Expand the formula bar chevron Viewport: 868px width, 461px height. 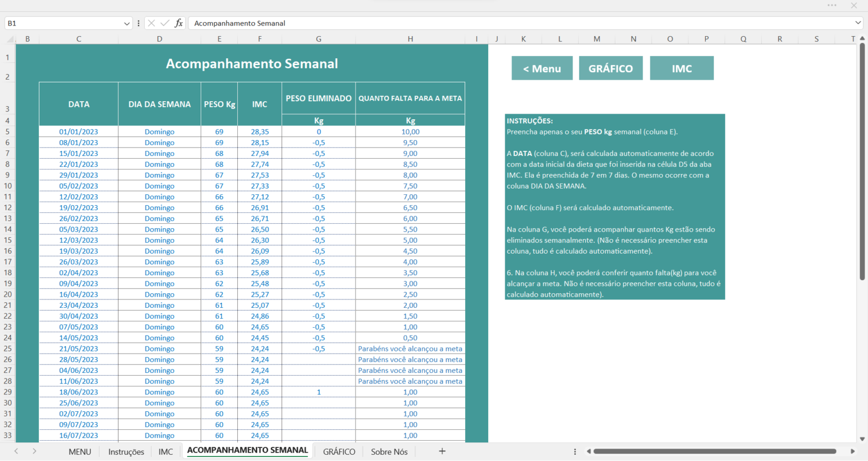click(x=858, y=23)
